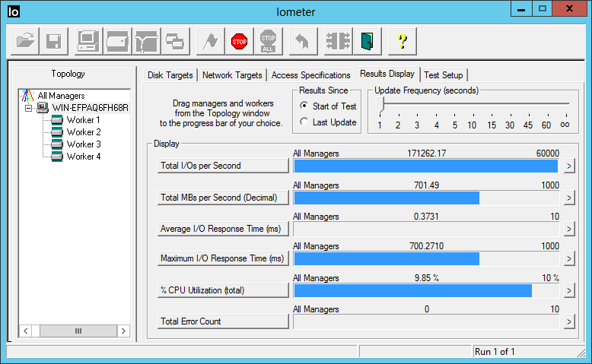Open arrow button beside Total I/Os bar
Viewport: 592px width, 364px height.
click(x=568, y=166)
